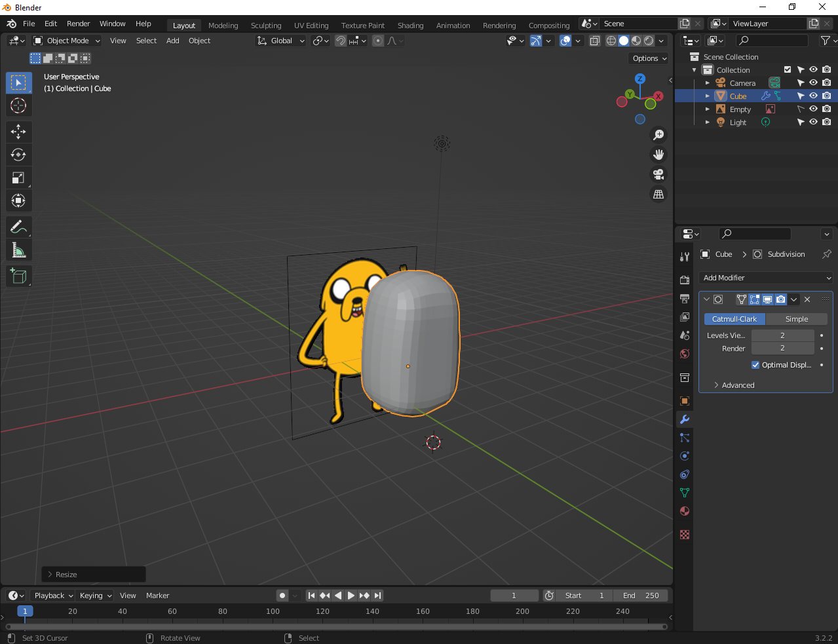Play the animation forward
This screenshot has height=644, width=838.
click(351, 596)
